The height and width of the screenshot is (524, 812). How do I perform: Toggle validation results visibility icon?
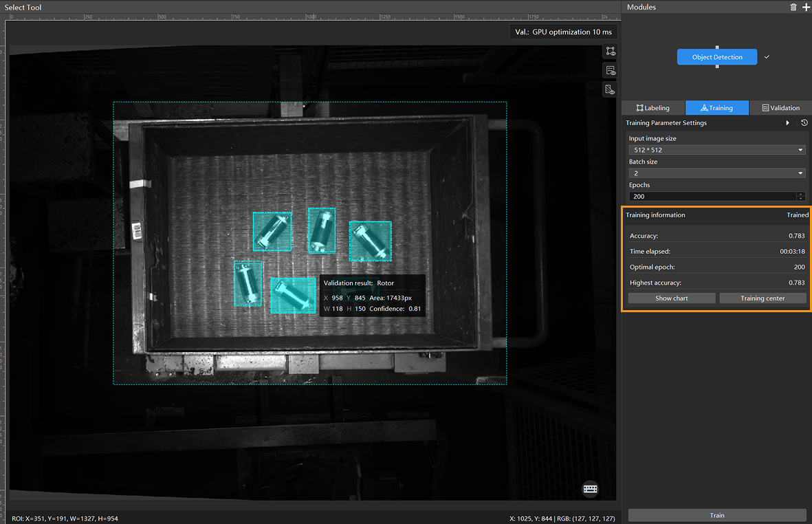(611, 70)
